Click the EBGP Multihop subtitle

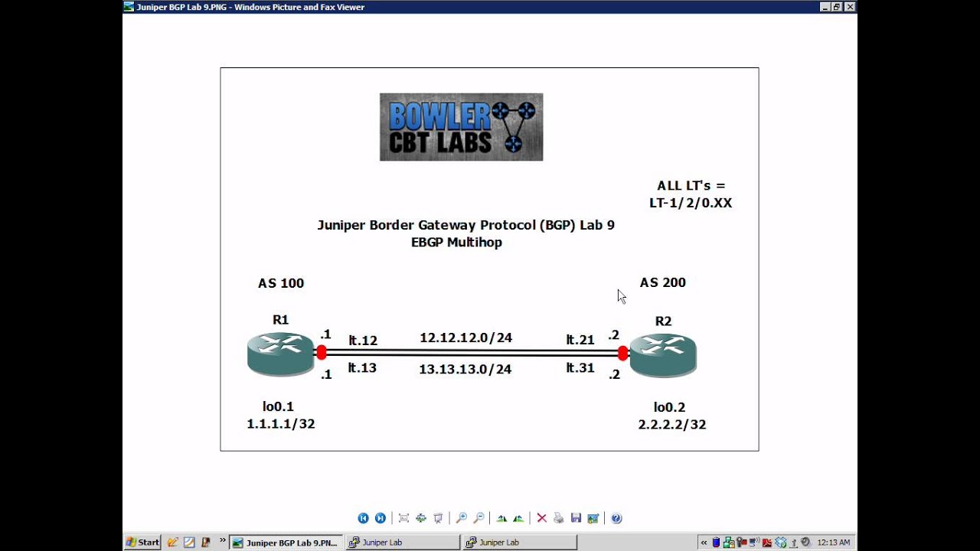tap(456, 243)
